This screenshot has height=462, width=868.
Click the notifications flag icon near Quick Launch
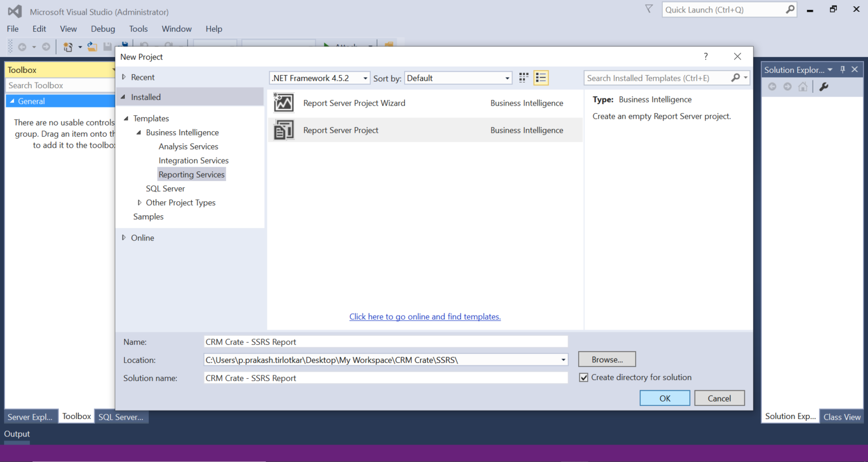click(x=649, y=9)
